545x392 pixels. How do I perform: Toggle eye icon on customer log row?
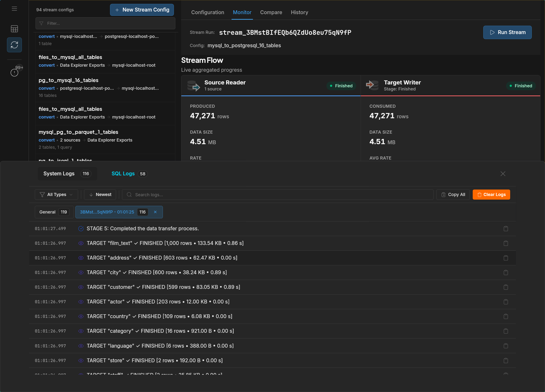tap(81, 287)
